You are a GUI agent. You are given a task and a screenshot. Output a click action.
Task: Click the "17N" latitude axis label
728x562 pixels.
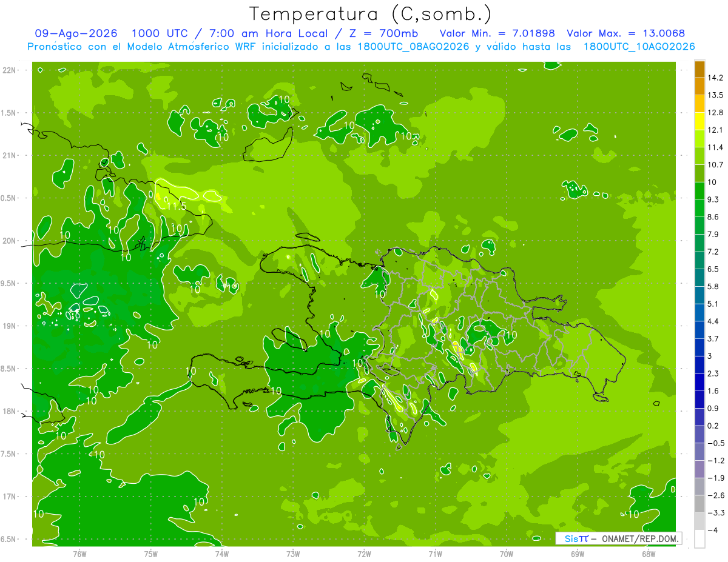[10, 497]
